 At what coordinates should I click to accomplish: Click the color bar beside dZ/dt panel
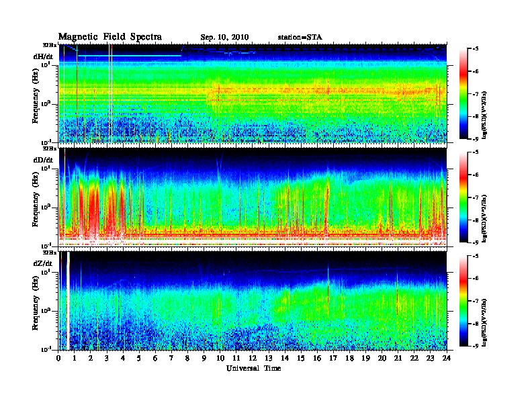463,301
